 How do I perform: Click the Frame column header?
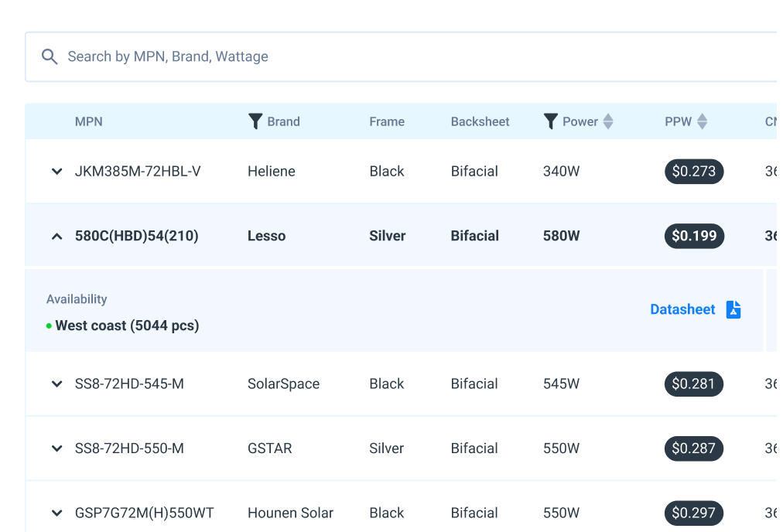tap(387, 121)
